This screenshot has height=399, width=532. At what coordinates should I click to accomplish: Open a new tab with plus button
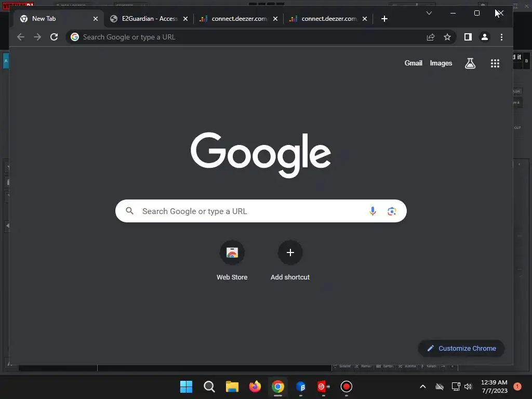(x=384, y=19)
